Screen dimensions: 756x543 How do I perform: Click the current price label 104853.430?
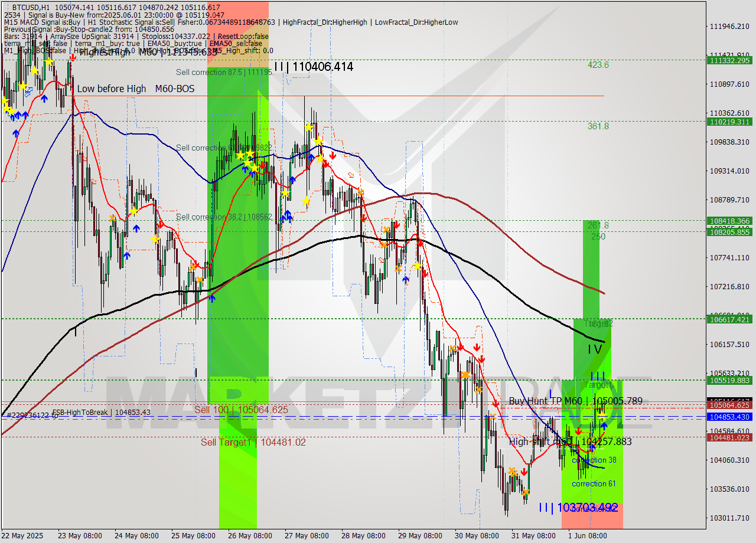click(x=729, y=417)
